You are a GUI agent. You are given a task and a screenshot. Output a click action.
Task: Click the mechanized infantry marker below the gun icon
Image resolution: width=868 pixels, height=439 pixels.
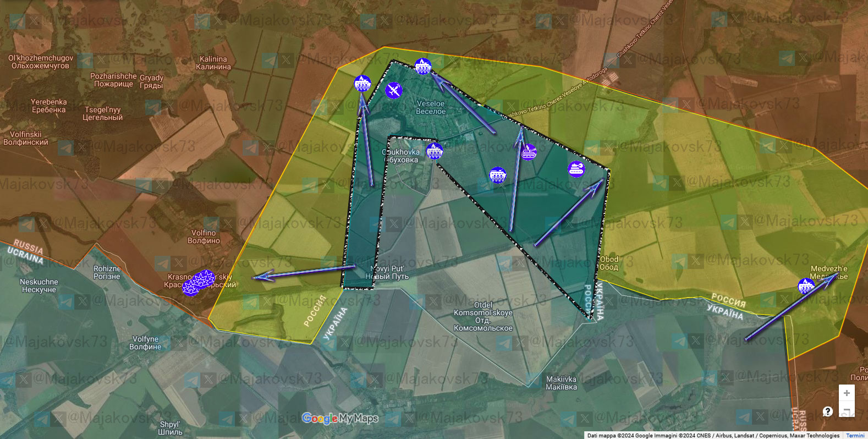[x=498, y=175]
